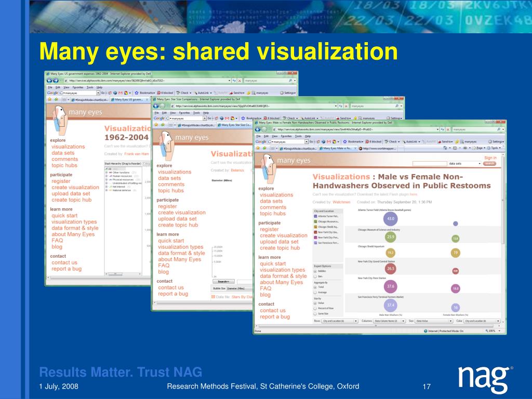The height and width of the screenshot is (399, 532).
Task: Select Average under Aggregate By
Action: tap(315, 292)
